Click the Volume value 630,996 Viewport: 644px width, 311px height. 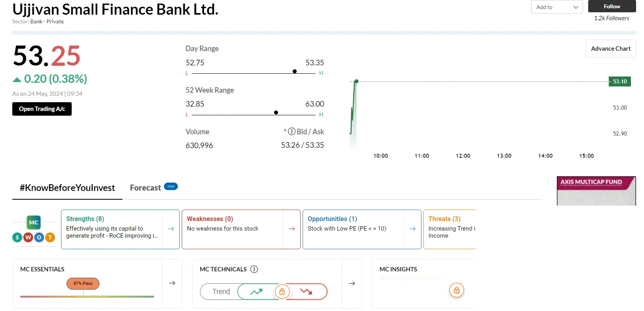(x=199, y=145)
